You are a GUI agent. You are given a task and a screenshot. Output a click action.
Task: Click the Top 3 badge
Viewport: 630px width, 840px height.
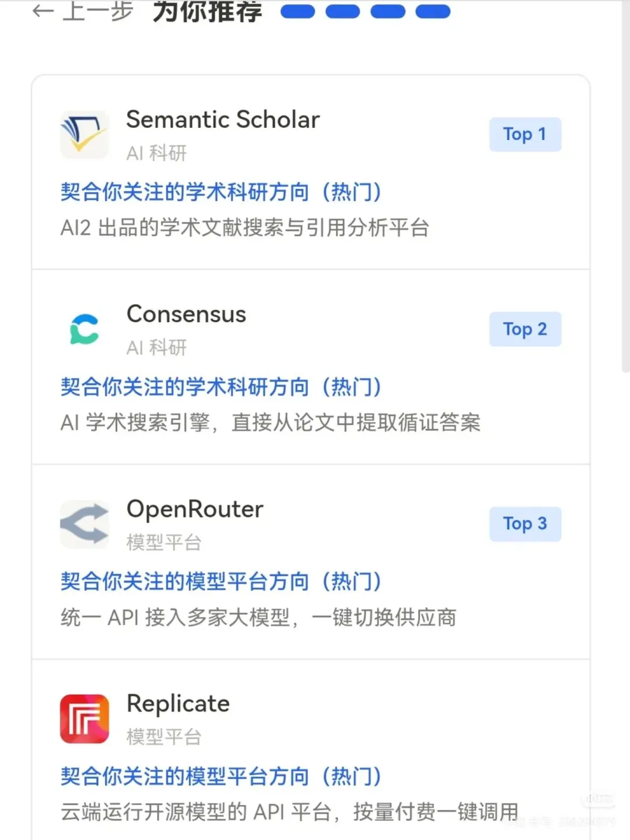pos(525,524)
